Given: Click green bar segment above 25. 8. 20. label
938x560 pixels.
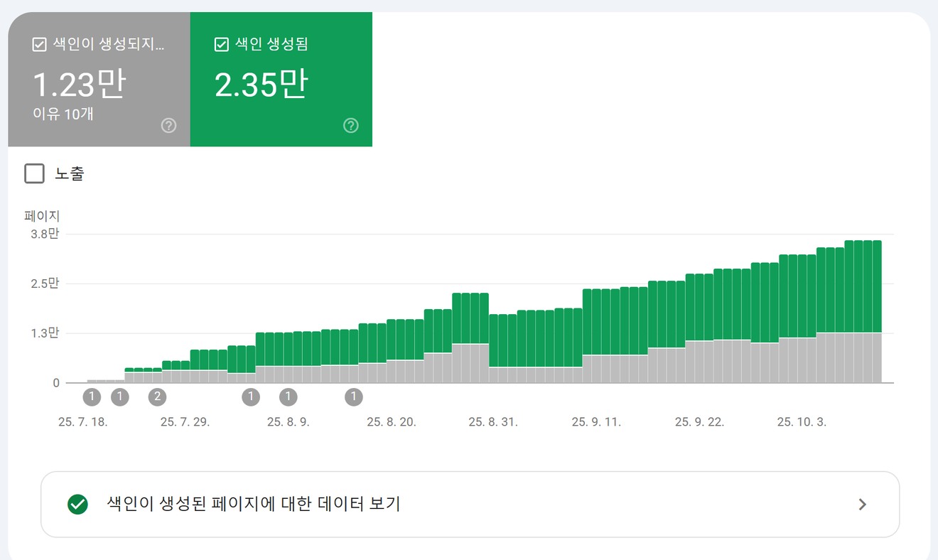Looking at the screenshot, I should (391, 340).
